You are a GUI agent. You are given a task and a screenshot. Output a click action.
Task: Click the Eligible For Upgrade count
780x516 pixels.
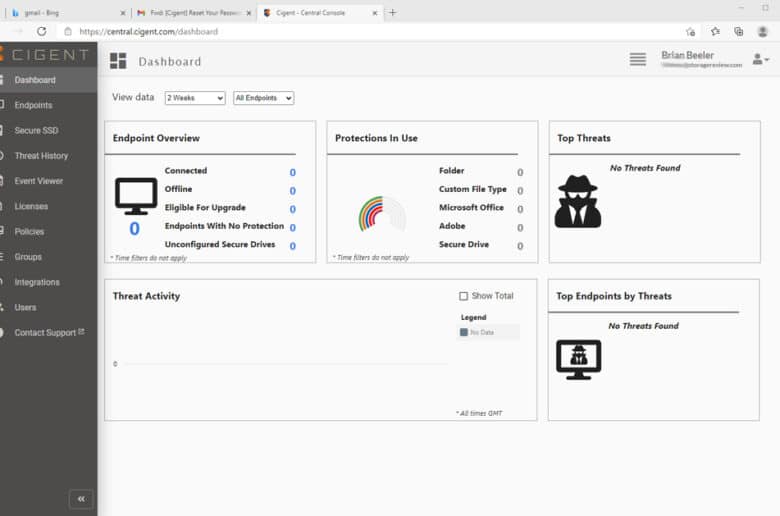click(292, 209)
